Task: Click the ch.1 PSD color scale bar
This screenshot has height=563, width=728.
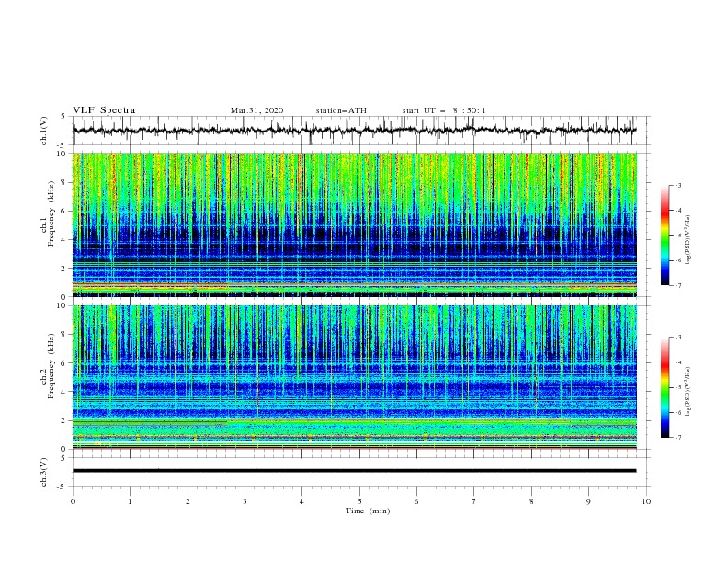Action: pos(665,236)
